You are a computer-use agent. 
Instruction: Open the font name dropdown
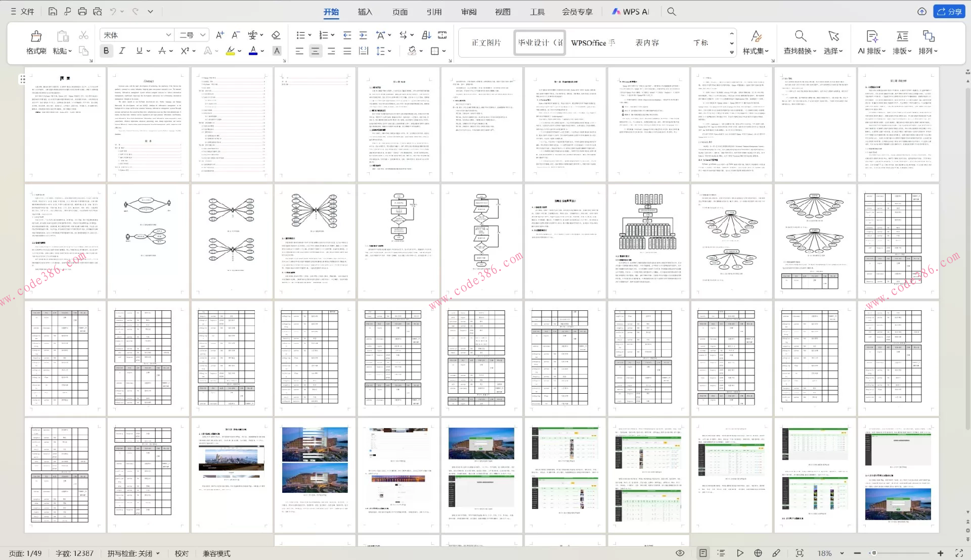coord(168,35)
